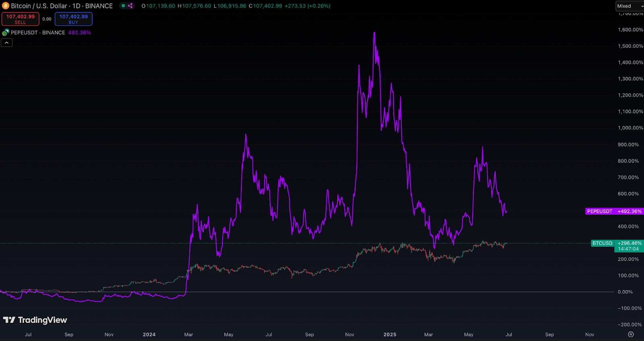
Task: Click the +273.53 (+0.26%) change value
Action: click(x=308, y=6)
